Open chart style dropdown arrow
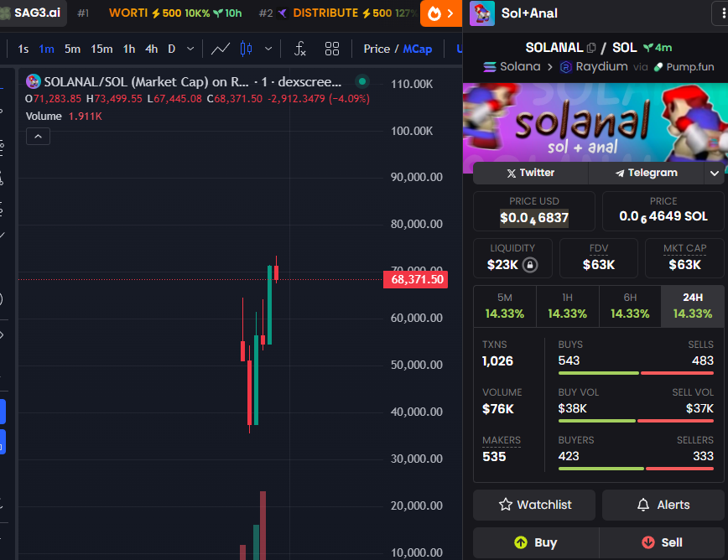The width and height of the screenshot is (728, 560). pyautogui.click(x=268, y=49)
